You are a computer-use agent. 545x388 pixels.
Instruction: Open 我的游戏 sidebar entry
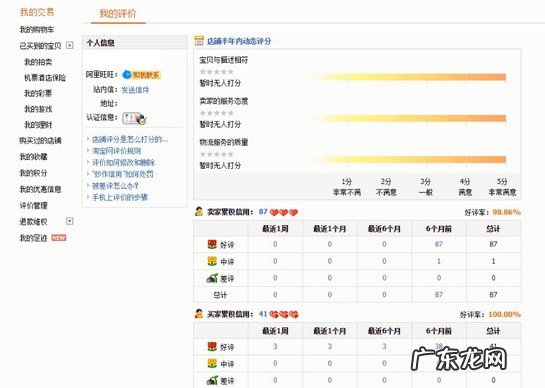[38, 109]
